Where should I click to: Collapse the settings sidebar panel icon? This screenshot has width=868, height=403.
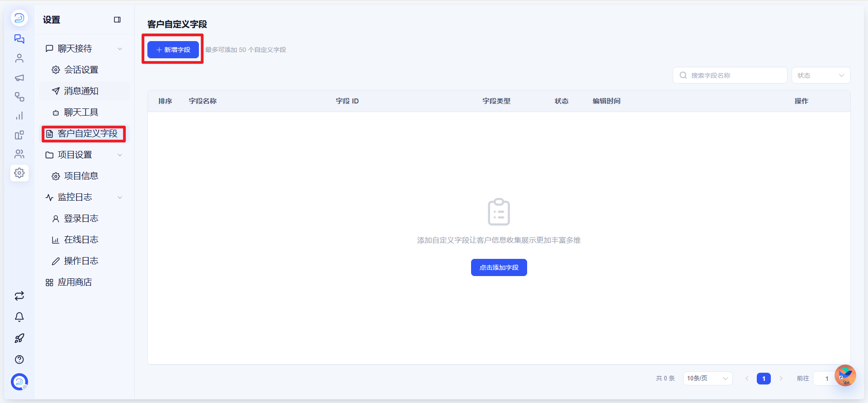(x=117, y=19)
